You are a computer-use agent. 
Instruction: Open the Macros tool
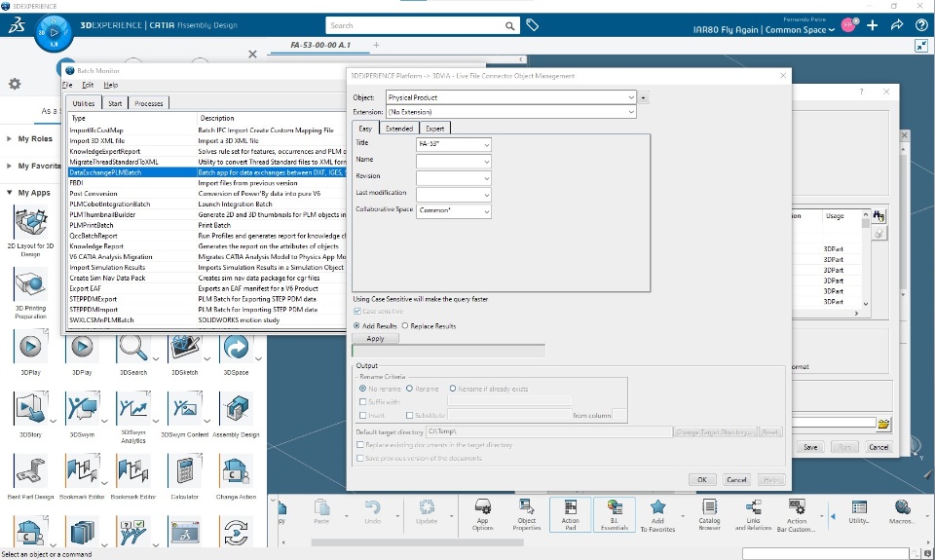[902, 512]
